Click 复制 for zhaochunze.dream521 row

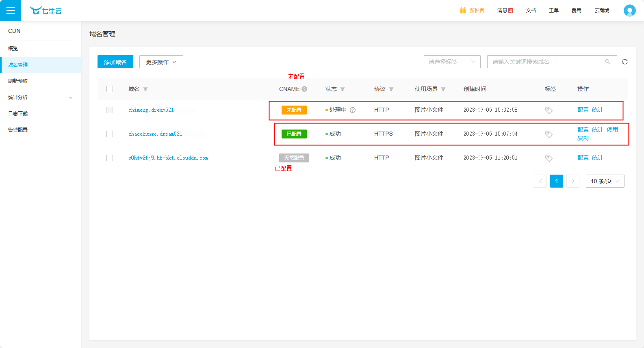click(x=583, y=138)
